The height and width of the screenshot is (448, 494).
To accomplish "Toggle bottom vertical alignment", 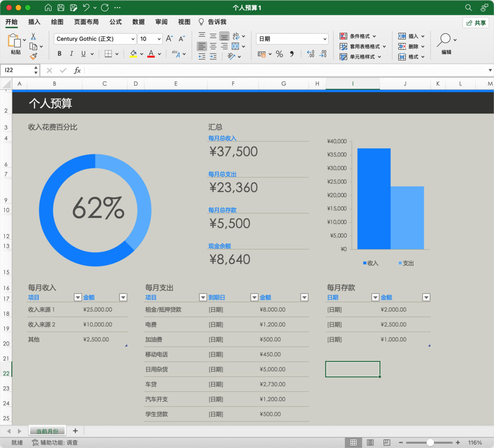I will 224,36.
